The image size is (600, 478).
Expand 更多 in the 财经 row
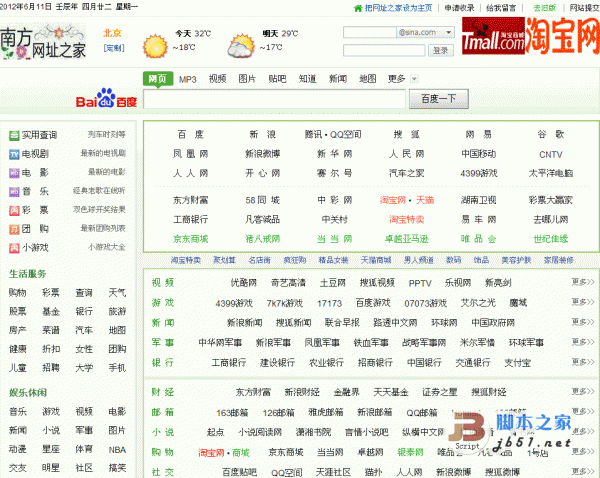click(583, 392)
